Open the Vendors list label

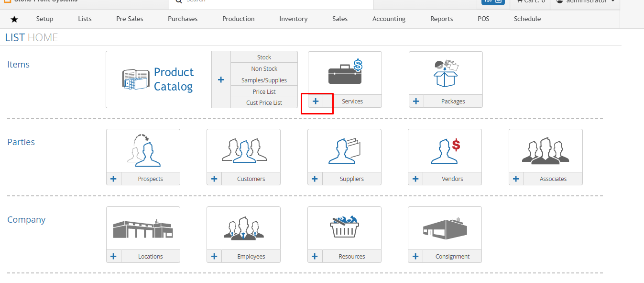tap(452, 179)
